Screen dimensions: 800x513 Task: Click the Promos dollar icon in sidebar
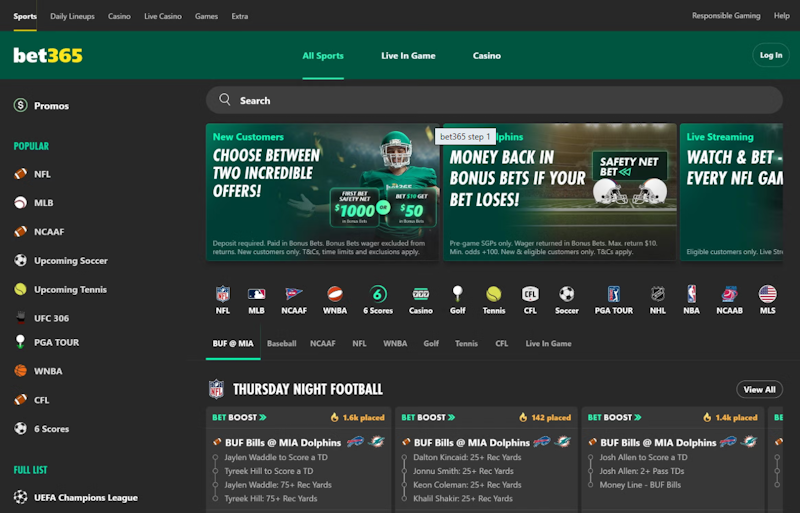(20, 106)
